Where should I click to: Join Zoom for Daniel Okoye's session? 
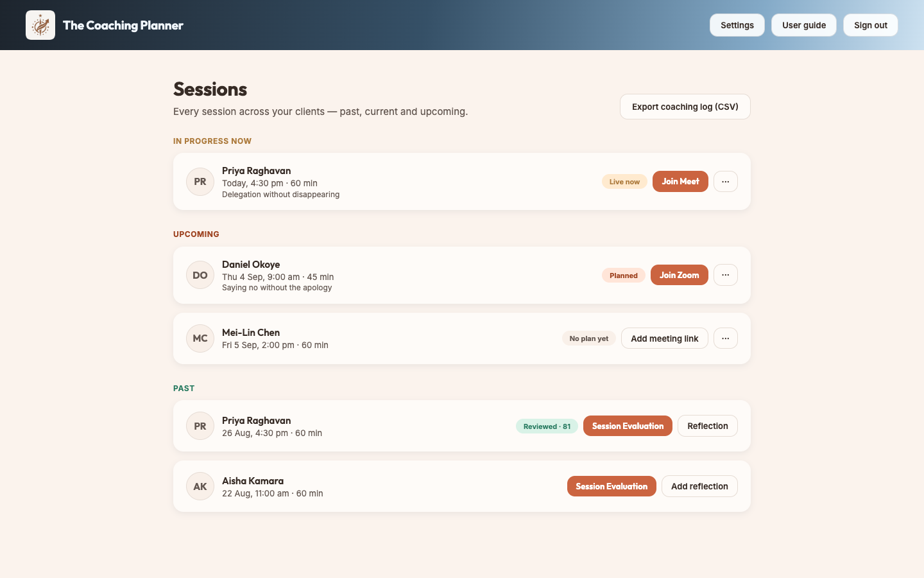coord(680,275)
